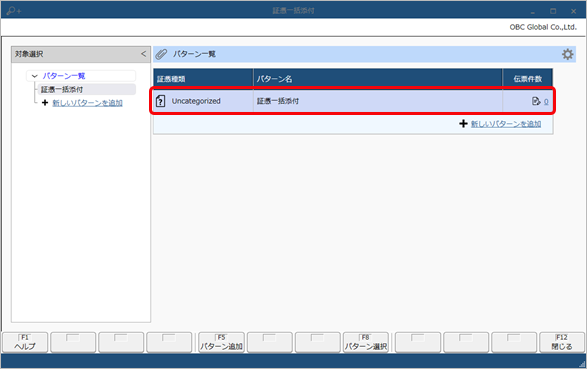Open 新しいパターンを追加 link below the table

point(506,123)
